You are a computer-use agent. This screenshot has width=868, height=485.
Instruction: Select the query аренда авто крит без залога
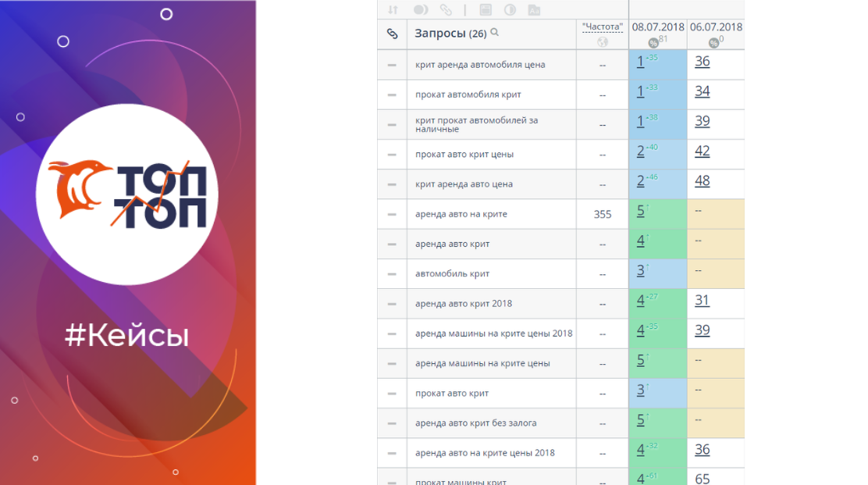click(476, 423)
